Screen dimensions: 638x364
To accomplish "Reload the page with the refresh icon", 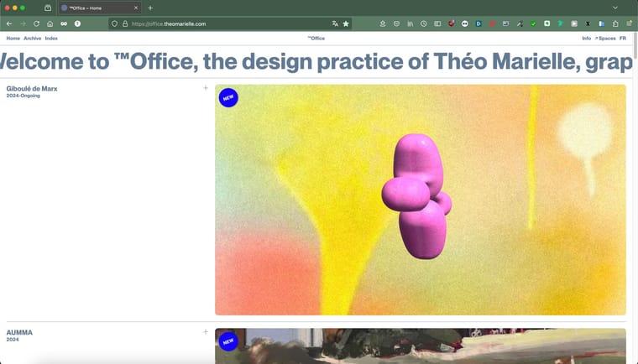I will (36, 24).
